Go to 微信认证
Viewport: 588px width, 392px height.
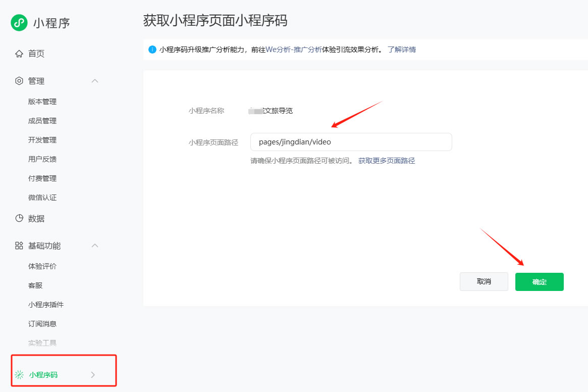[42, 198]
